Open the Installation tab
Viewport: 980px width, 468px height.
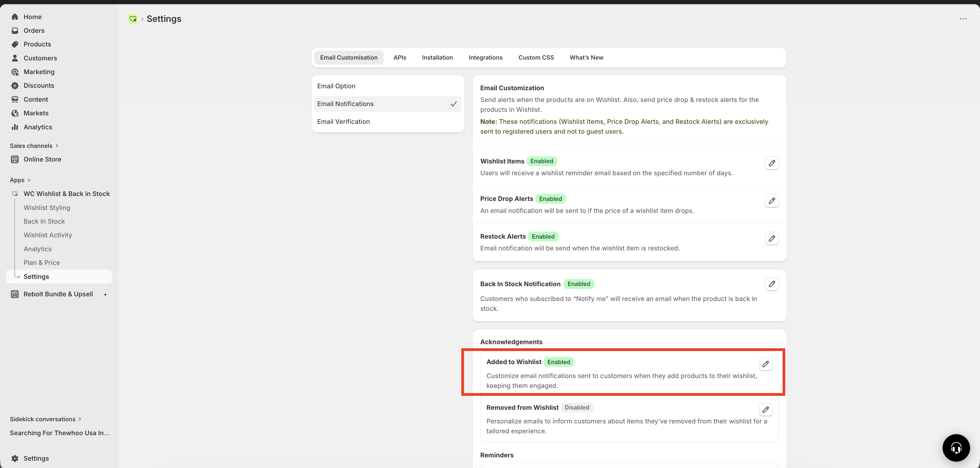[437, 57]
